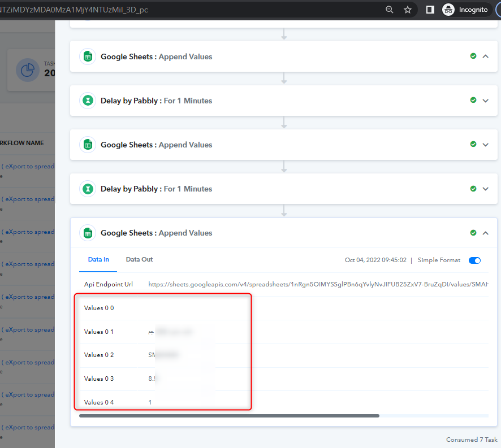
Task: Click the Google Sheets icon on the middle Append Values step
Action: pos(88,145)
